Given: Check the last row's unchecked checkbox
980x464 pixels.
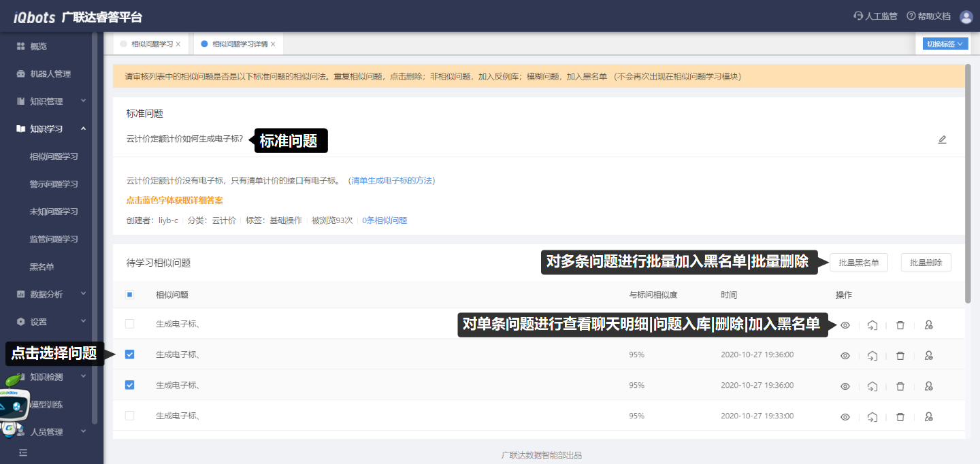Looking at the screenshot, I should click(x=130, y=416).
